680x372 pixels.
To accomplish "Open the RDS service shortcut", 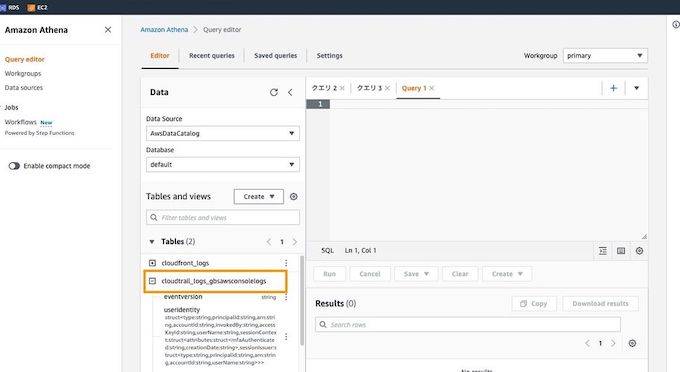I will click(x=10, y=7).
